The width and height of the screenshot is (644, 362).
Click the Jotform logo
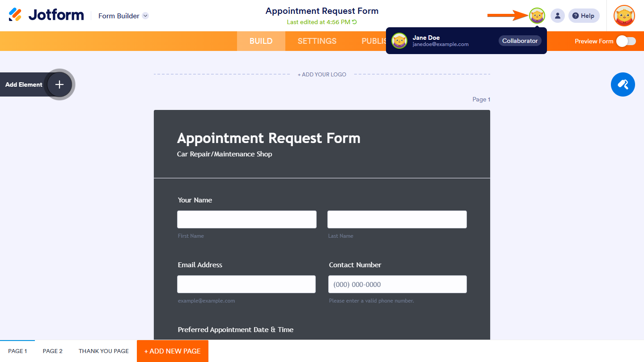pos(46,15)
